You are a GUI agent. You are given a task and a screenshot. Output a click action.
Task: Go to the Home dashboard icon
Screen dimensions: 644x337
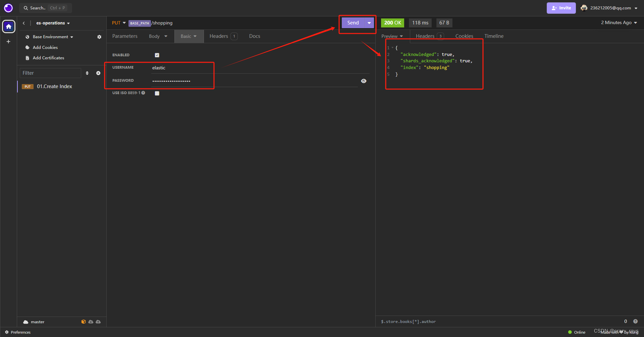pyautogui.click(x=9, y=26)
